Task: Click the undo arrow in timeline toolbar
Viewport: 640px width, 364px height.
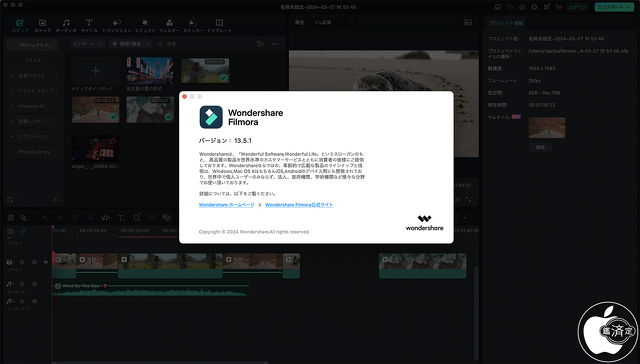Action: point(44,218)
